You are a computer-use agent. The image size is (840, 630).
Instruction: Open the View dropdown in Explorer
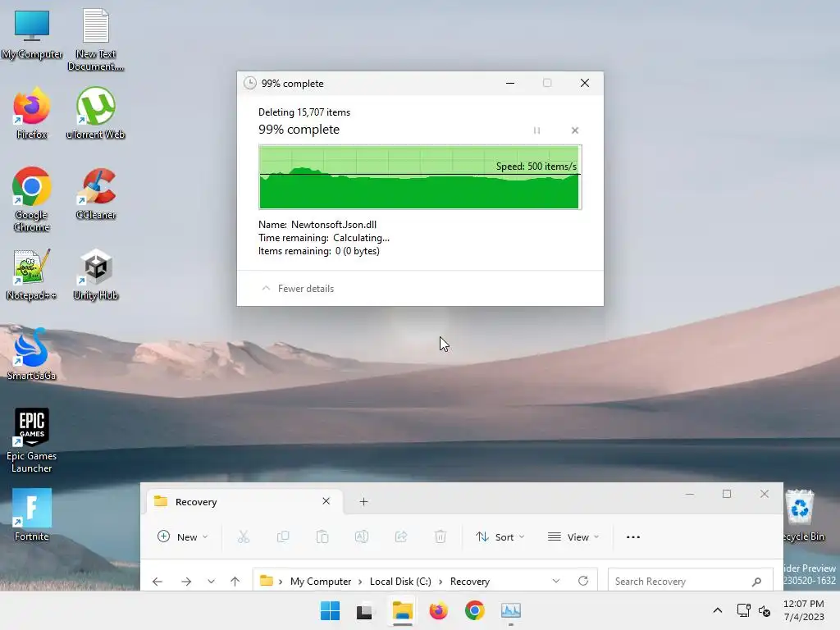coord(573,536)
